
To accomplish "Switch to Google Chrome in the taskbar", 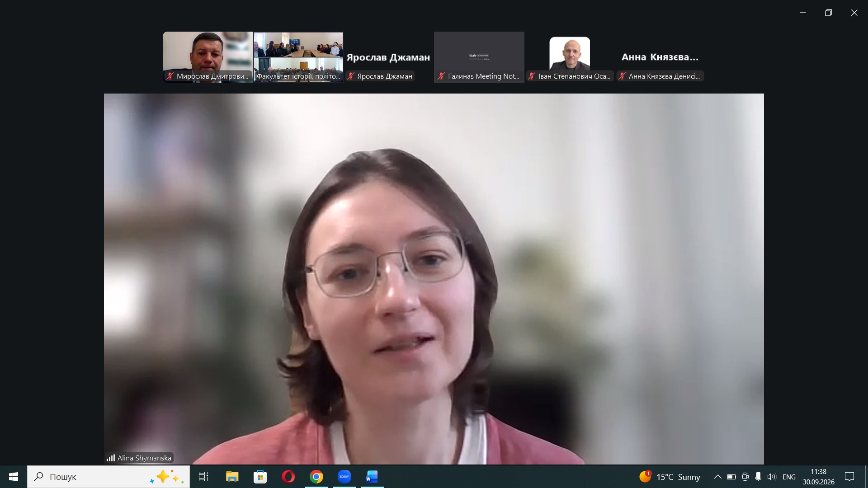I will pos(316,477).
